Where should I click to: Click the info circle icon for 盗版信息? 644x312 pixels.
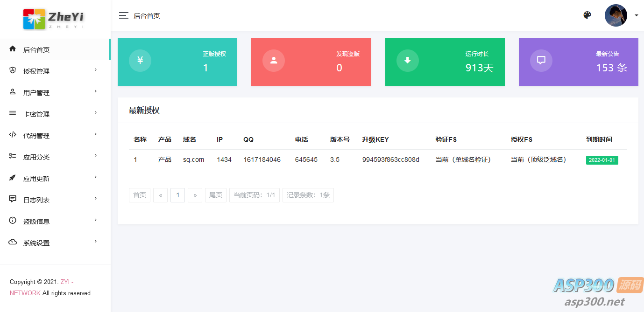pos(13,221)
